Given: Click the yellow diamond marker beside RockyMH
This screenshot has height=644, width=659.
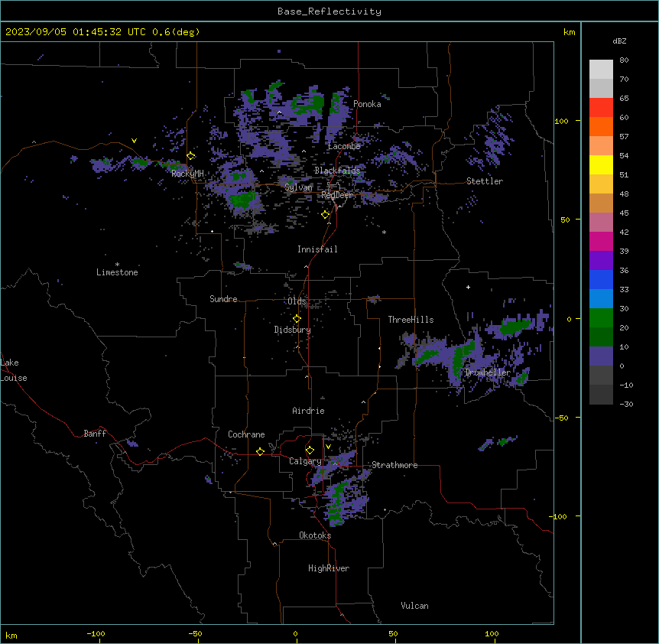Looking at the screenshot, I should click(191, 155).
